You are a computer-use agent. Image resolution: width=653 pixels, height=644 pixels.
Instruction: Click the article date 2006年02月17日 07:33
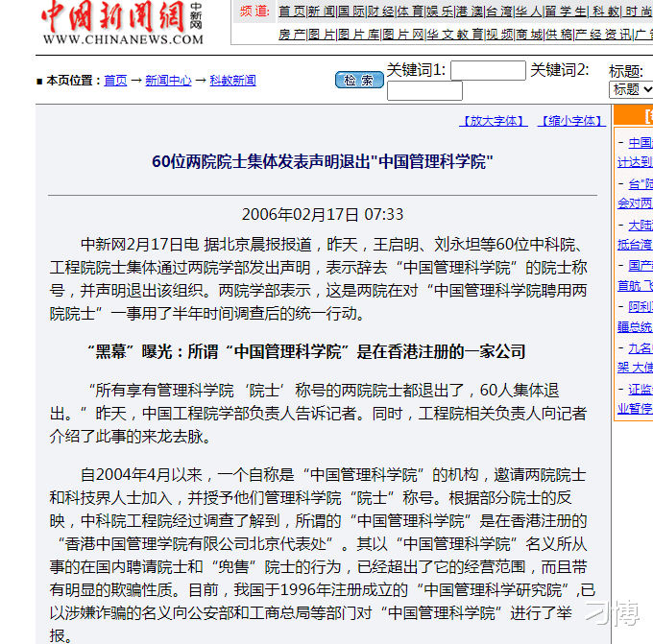coord(323,214)
